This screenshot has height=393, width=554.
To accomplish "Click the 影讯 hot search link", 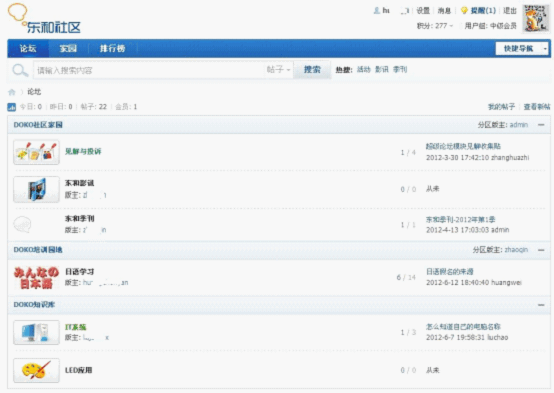I will pos(382,69).
